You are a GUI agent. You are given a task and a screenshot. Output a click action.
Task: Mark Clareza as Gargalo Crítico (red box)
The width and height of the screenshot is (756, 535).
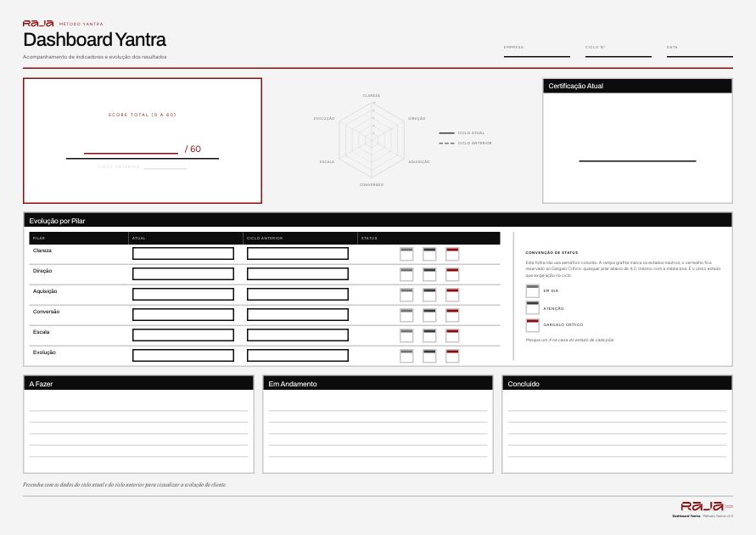tap(452, 254)
